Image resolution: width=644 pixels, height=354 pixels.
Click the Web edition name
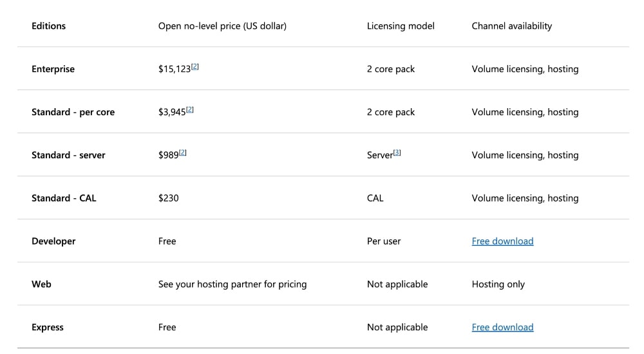tap(41, 284)
